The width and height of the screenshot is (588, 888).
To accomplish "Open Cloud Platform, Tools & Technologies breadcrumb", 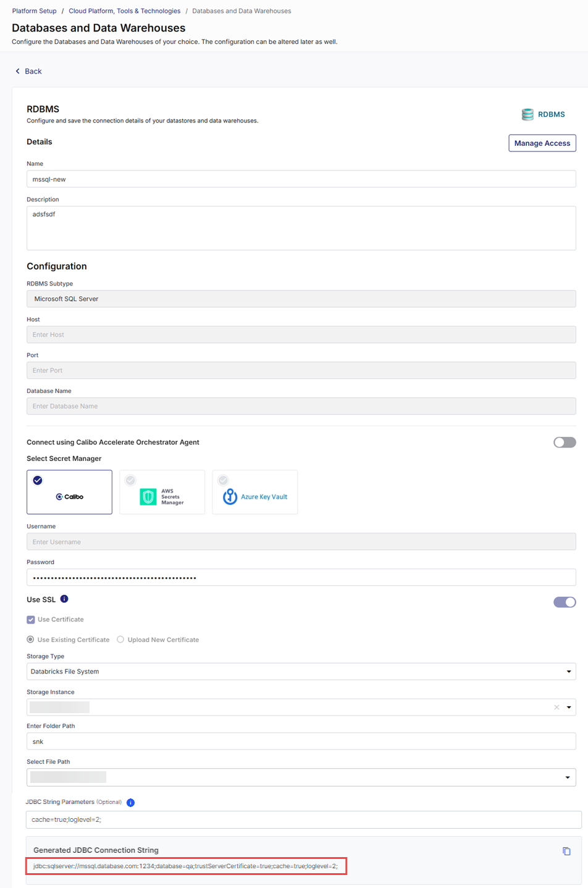I will pos(125,11).
